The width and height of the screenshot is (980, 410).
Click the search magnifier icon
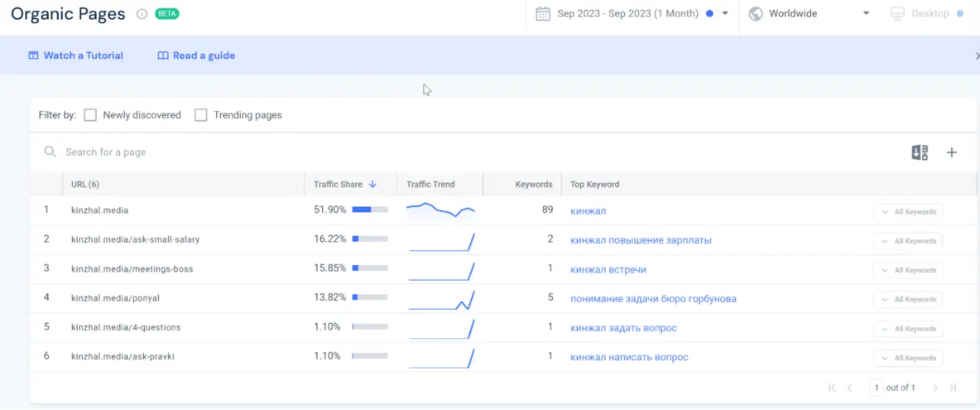50,152
